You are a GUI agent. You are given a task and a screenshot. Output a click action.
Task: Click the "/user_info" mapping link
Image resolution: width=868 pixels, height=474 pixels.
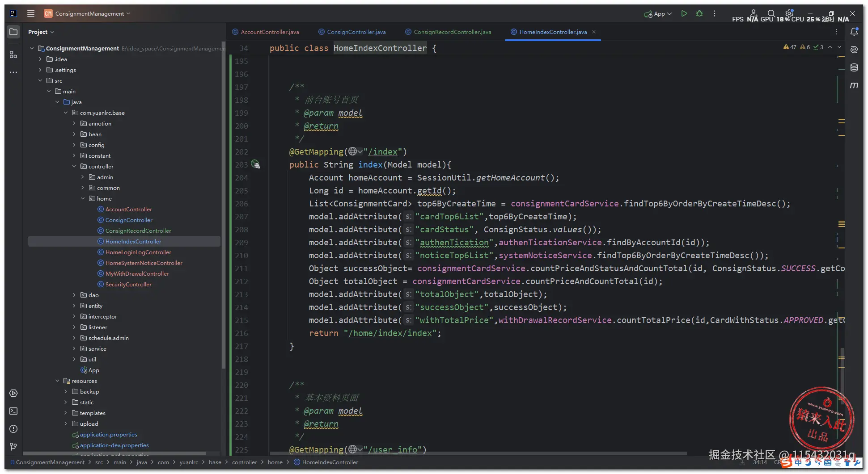(393, 449)
